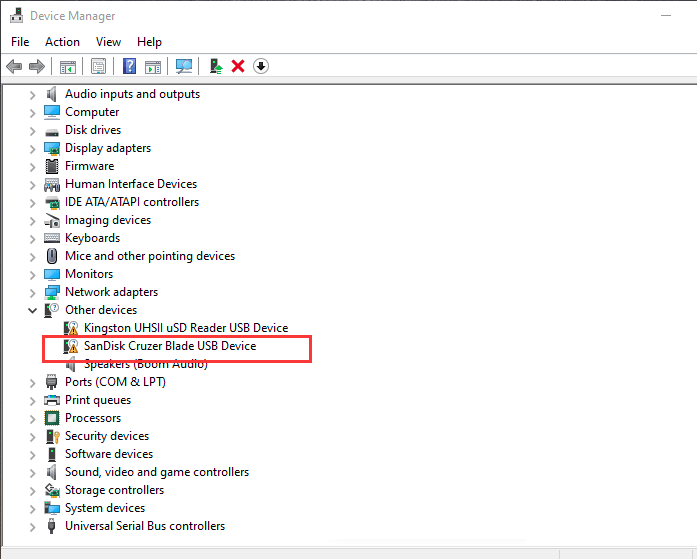Expand the Ports (COM & LPT) node
Screen dimensions: 697x559
tap(32, 383)
